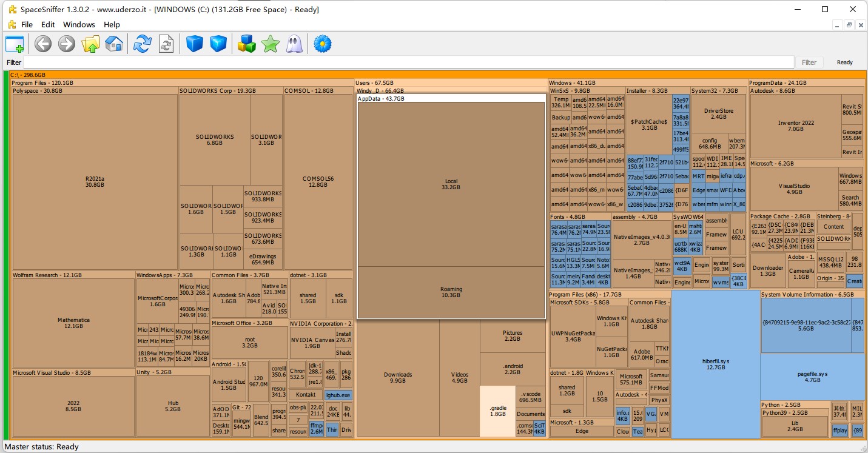Select the VisualStudio 4.9GB block

[x=794, y=189]
